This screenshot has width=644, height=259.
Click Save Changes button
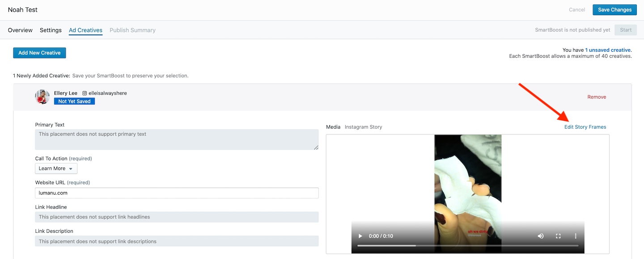click(615, 10)
